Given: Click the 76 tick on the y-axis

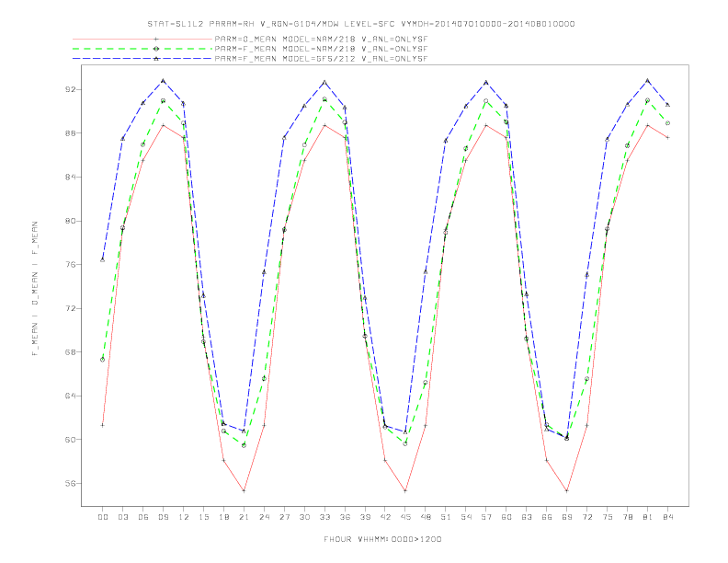Looking at the screenshot, I should pyautogui.click(x=71, y=264).
